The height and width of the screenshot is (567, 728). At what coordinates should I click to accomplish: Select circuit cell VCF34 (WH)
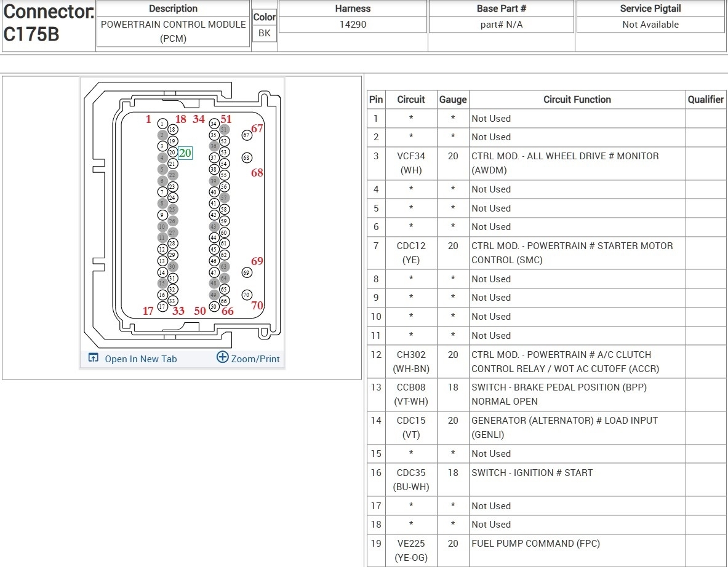tap(411, 163)
